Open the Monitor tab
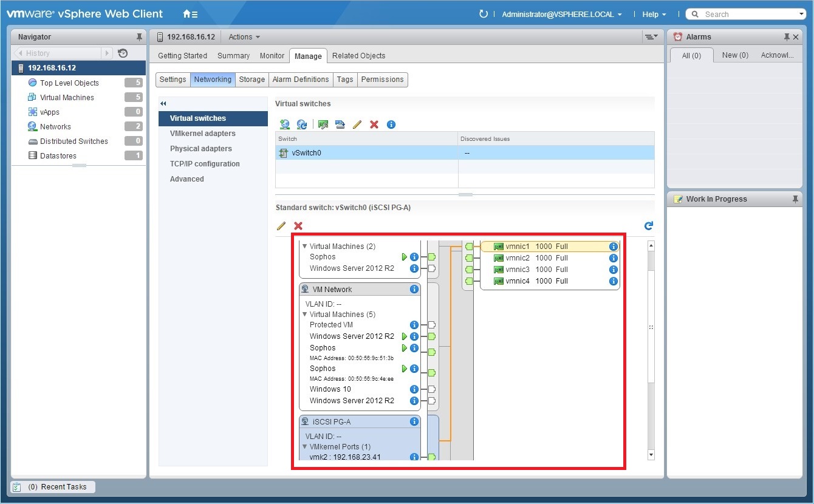The image size is (814, 504). point(272,55)
